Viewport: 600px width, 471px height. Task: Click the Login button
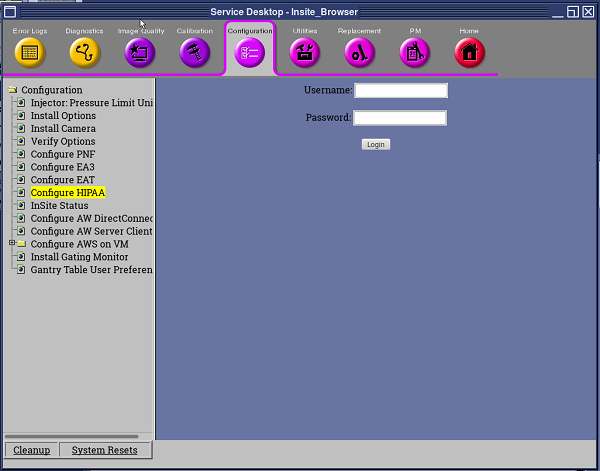click(376, 144)
